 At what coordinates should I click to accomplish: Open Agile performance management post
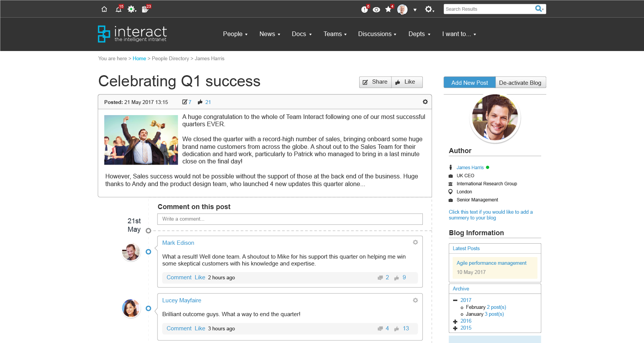(491, 263)
